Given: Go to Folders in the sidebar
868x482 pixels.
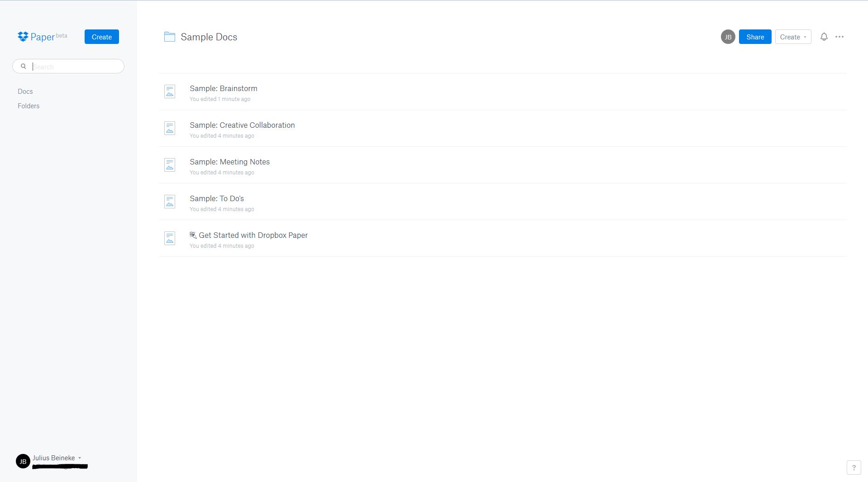Looking at the screenshot, I should click(29, 106).
